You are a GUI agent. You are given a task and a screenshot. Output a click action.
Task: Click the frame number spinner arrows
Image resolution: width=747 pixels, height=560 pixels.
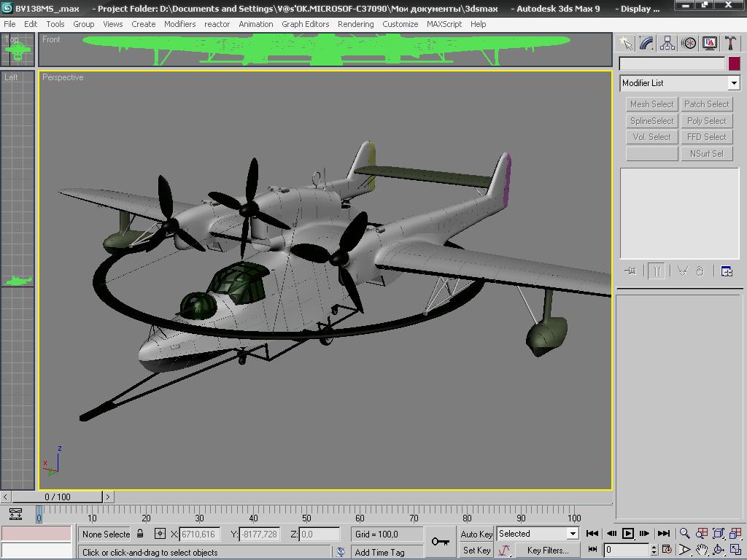pos(654,550)
